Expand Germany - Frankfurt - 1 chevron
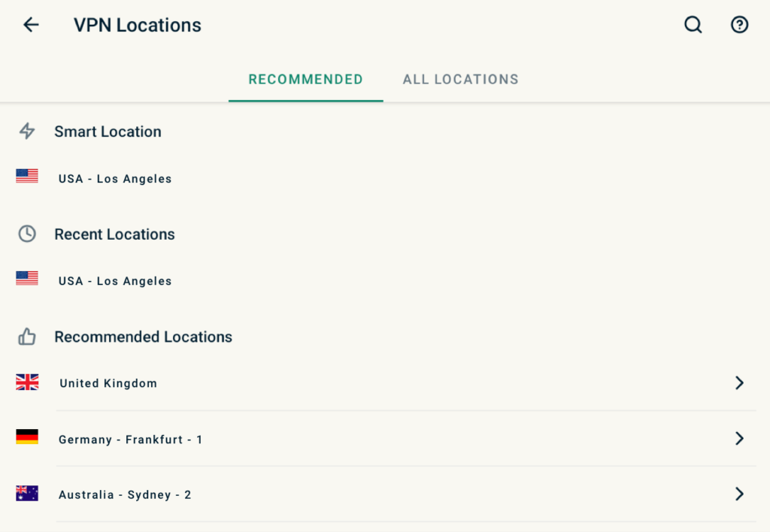This screenshot has width=770, height=532. [x=739, y=439]
